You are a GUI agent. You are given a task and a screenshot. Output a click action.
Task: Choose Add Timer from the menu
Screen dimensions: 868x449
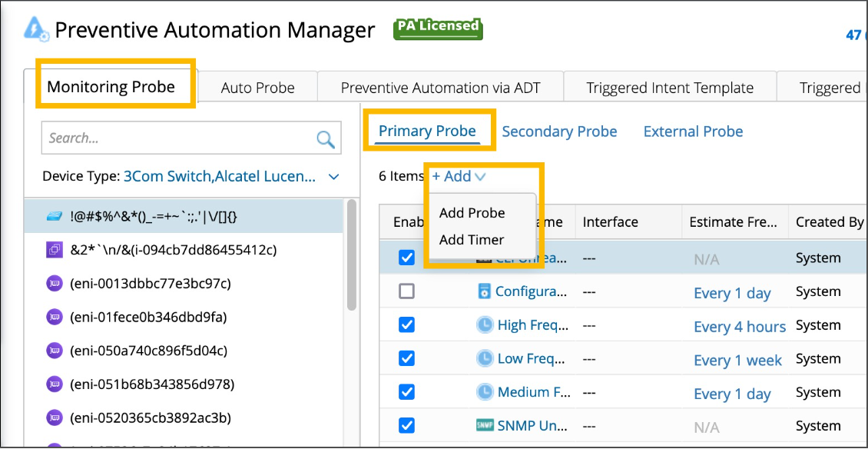tap(472, 240)
